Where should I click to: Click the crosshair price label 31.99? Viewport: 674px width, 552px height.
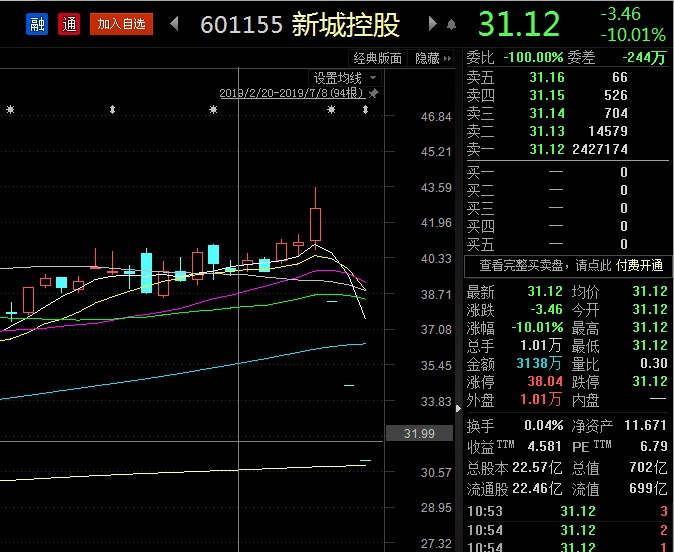coord(420,433)
